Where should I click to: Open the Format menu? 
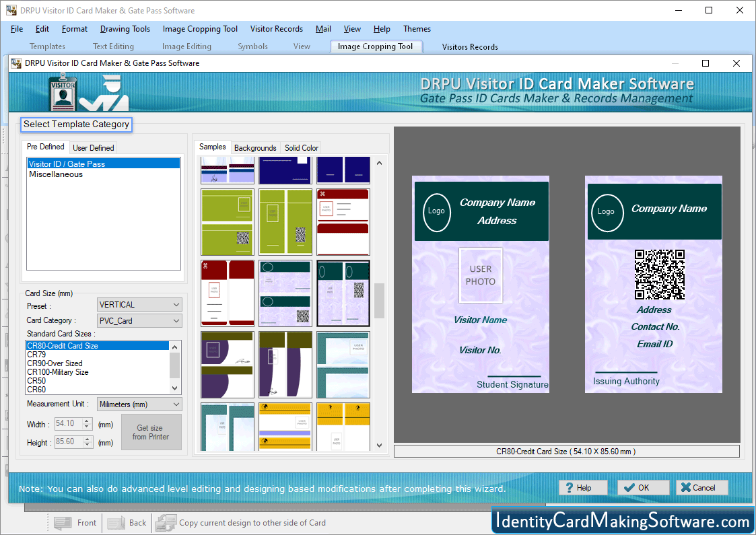74,29
